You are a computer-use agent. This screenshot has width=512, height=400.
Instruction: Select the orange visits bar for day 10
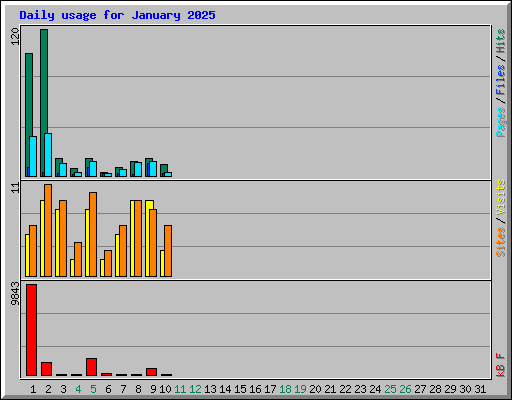pos(168,251)
